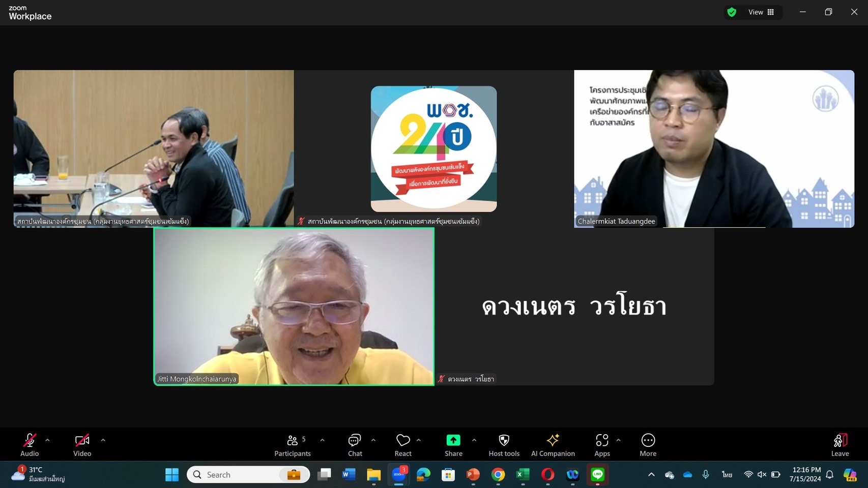Expand the Audio options arrow

[47, 440]
